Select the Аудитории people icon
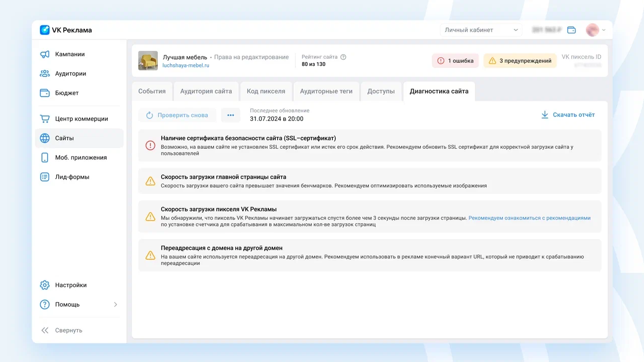 pos(45,73)
